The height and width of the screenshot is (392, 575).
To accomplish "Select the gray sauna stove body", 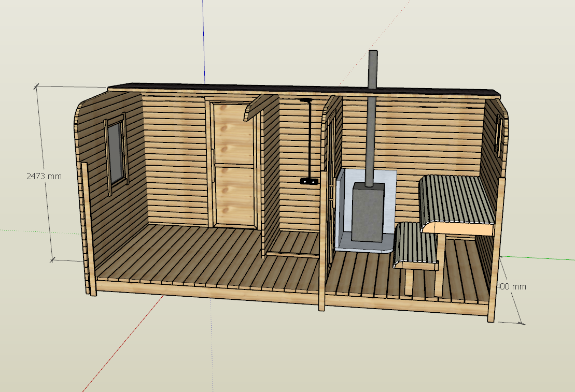I will click(368, 212).
